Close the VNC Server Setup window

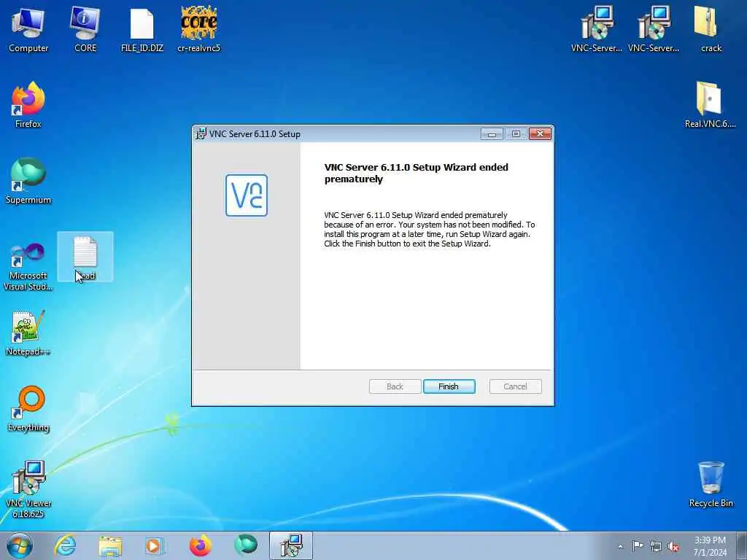[x=540, y=134]
